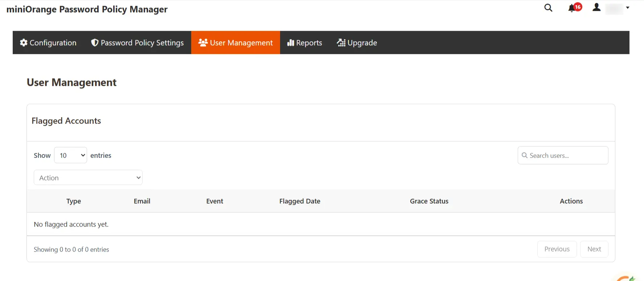Click the miniOrange Password Policy Manager title

[87, 9]
